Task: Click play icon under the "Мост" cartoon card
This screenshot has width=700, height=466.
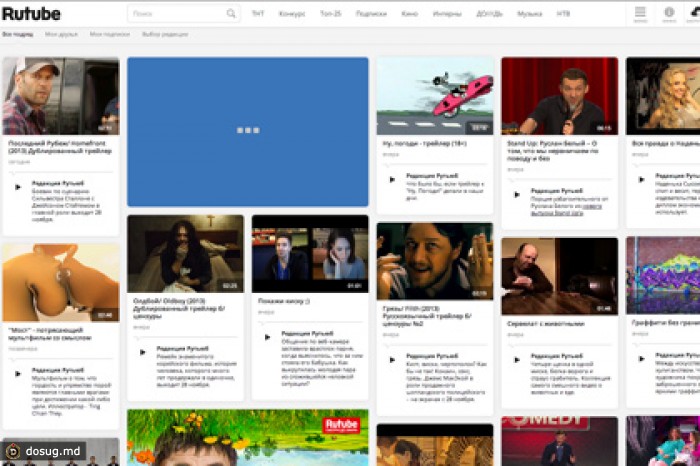Action: (x=17, y=373)
